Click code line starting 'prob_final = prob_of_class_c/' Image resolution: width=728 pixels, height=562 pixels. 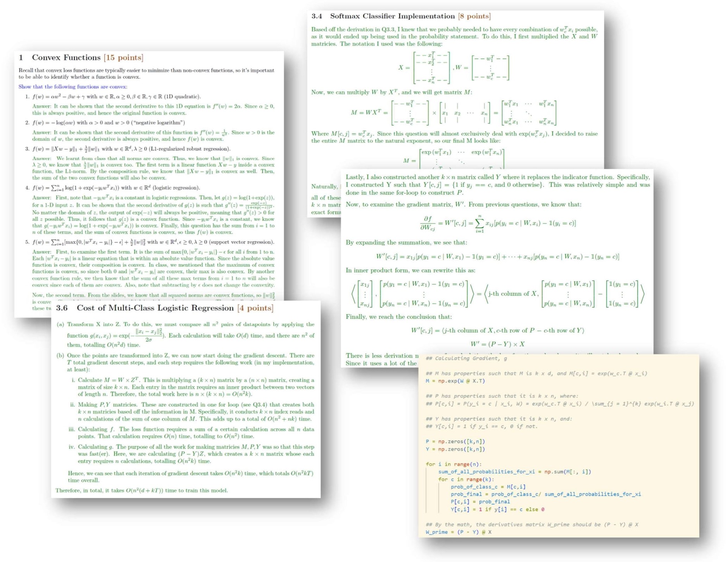pyautogui.click(x=546, y=494)
